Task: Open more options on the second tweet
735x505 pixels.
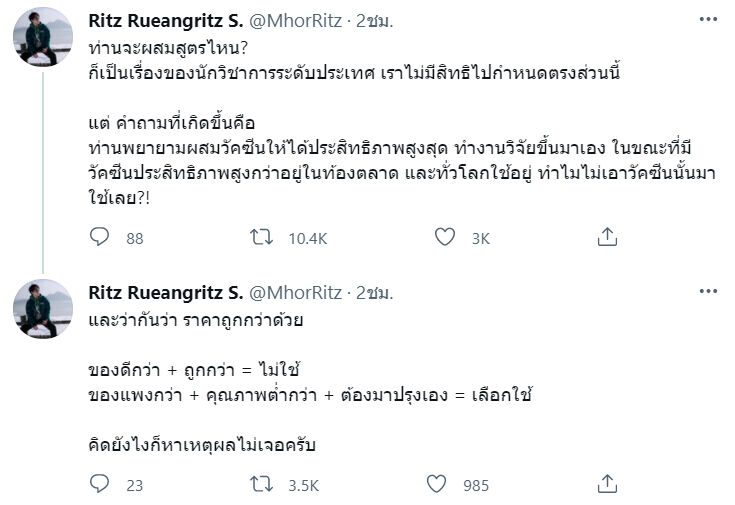Action: [708, 292]
